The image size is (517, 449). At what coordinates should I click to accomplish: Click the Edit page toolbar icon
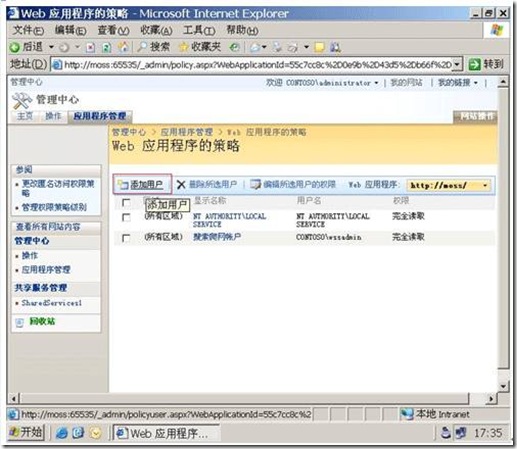[x=293, y=47]
